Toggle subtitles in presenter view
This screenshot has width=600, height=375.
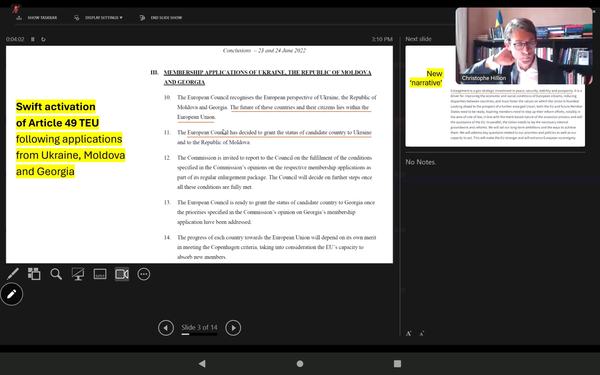pos(100,274)
